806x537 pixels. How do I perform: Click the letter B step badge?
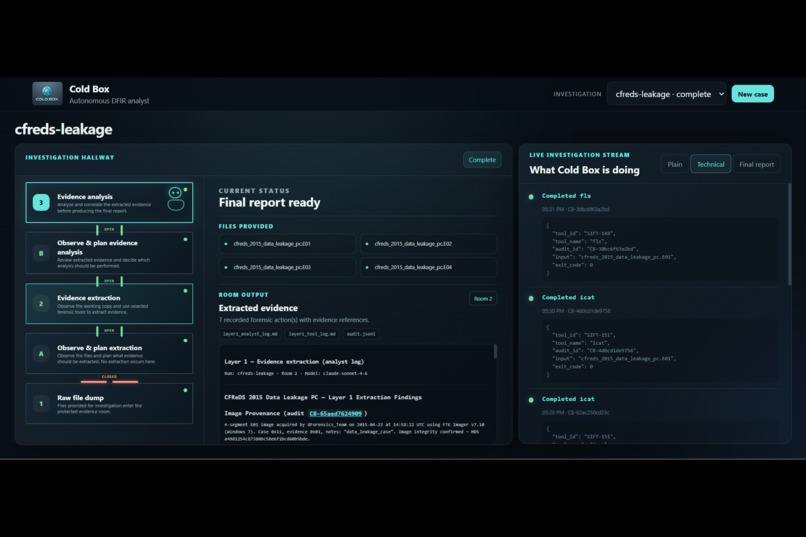(41, 253)
